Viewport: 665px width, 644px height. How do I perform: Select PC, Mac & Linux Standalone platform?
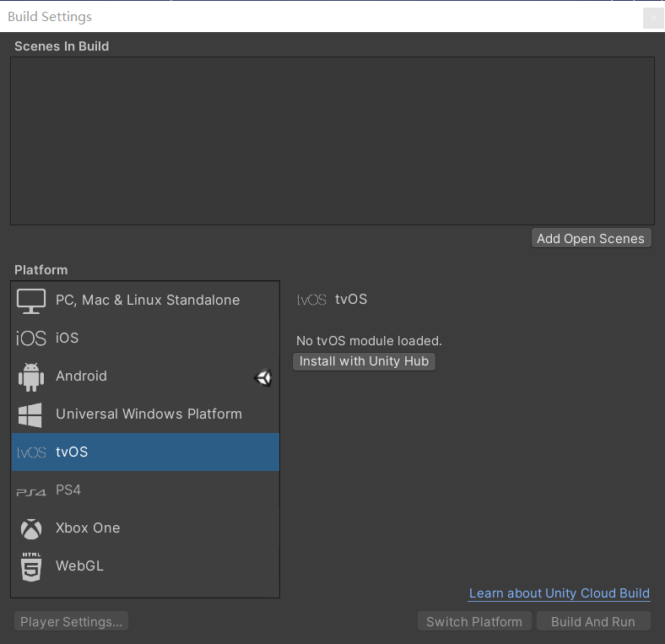(145, 300)
